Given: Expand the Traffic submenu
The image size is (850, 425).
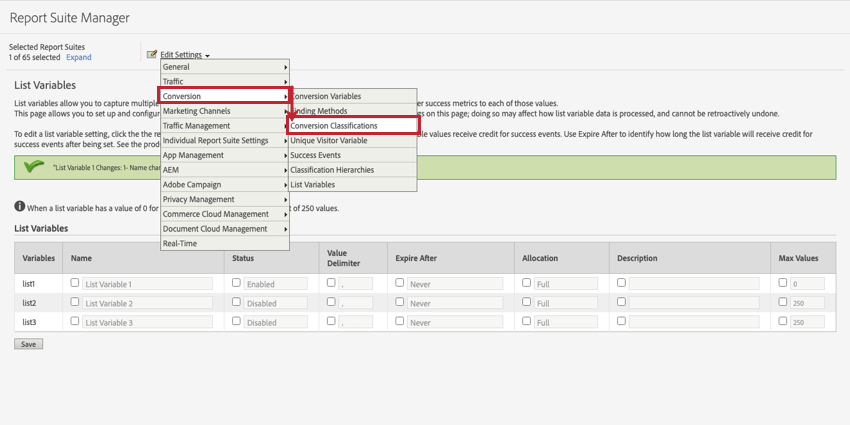Looking at the screenshot, I should pyautogui.click(x=224, y=82).
